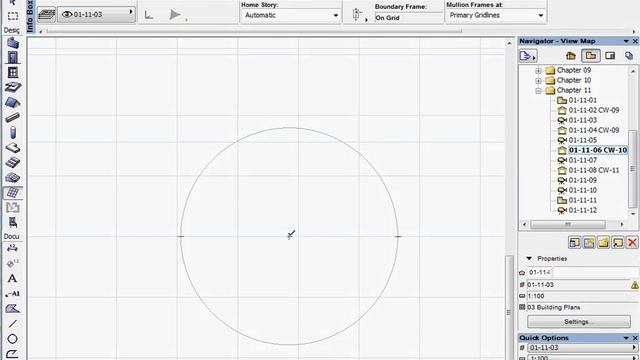Open the Home Story dropdown

coord(291,16)
